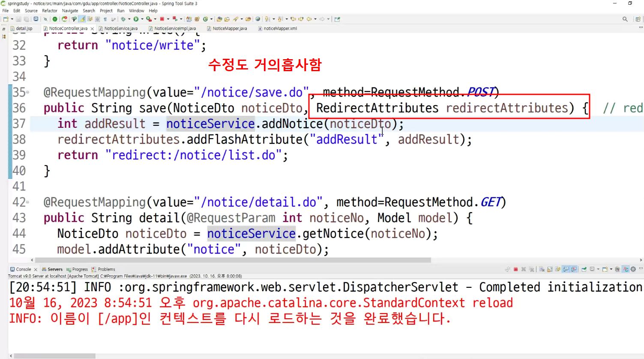Open the Window menu
Screen dimensions: 644x359
pyautogui.click(x=137, y=11)
